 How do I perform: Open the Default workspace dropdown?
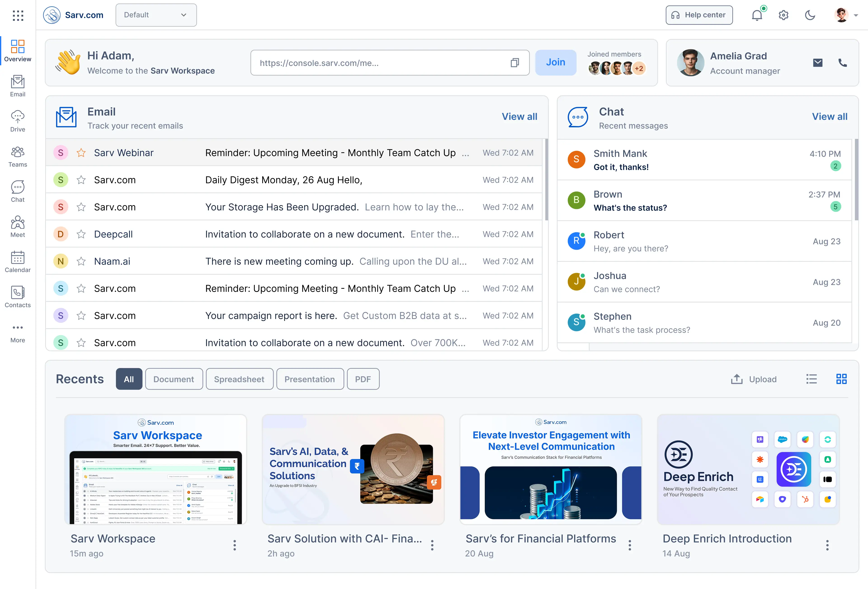click(x=156, y=15)
